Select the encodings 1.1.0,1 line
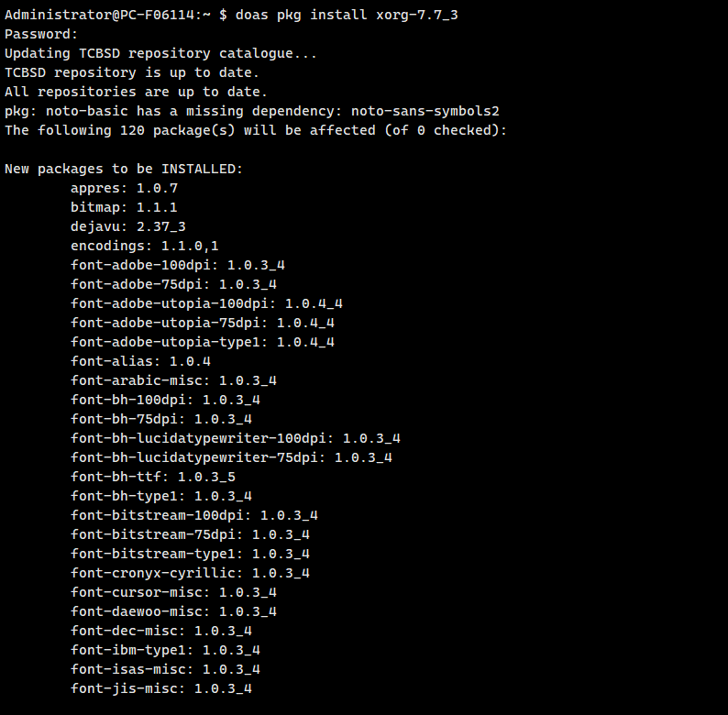The height and width of the screenshot is (715, 728). pyautogui.click(x=144, y=246)
